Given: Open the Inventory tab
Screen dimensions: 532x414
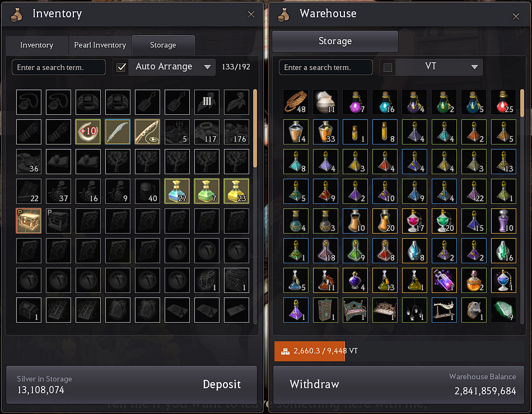Looking at the screenshot, I should tap(36, 45).
